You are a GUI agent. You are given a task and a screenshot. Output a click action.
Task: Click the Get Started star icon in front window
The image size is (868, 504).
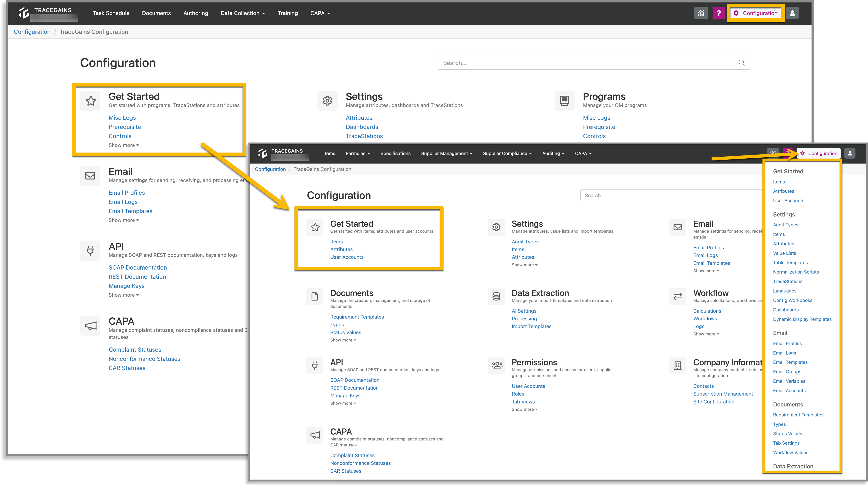pos(315,227)
